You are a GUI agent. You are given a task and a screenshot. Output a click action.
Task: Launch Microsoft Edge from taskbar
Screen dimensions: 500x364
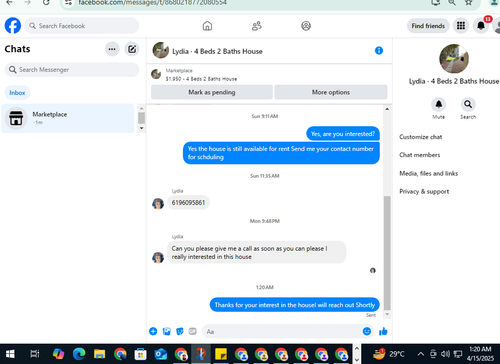tap(79, 354)
